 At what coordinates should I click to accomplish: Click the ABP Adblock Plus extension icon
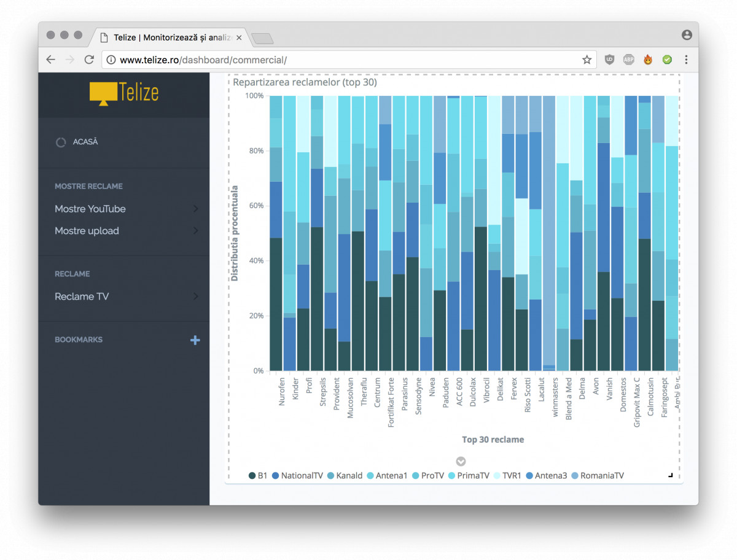pyautogui.click(x=628, y=60)
